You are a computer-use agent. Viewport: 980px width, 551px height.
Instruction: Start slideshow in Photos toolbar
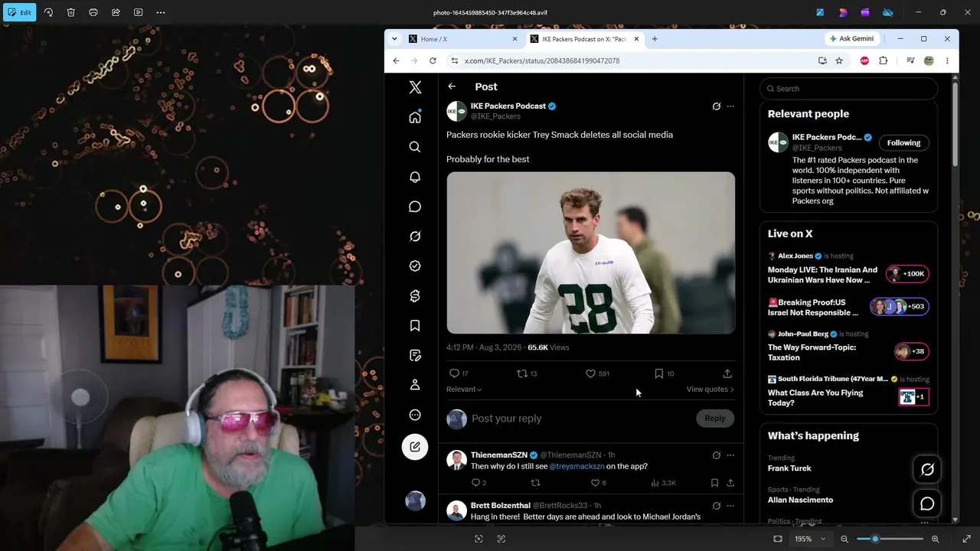tap(138, 12)
